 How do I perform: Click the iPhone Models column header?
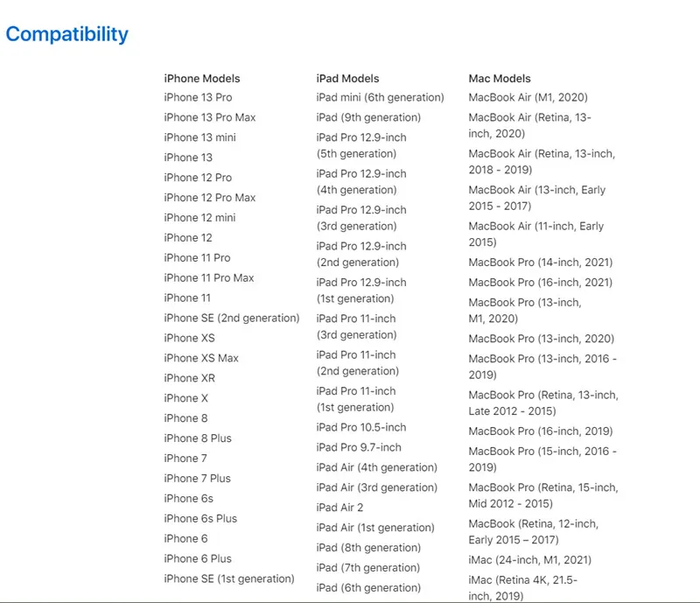[x=202, y=79]
